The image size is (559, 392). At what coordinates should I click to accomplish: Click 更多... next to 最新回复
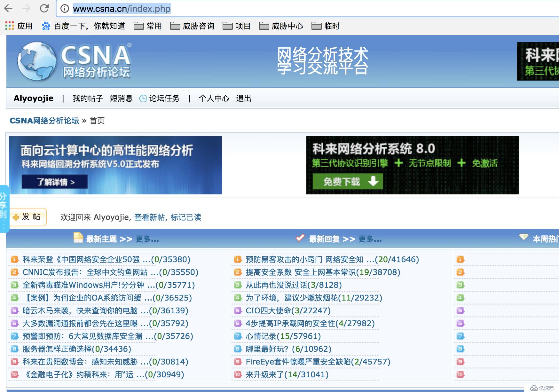click(370, 239)
